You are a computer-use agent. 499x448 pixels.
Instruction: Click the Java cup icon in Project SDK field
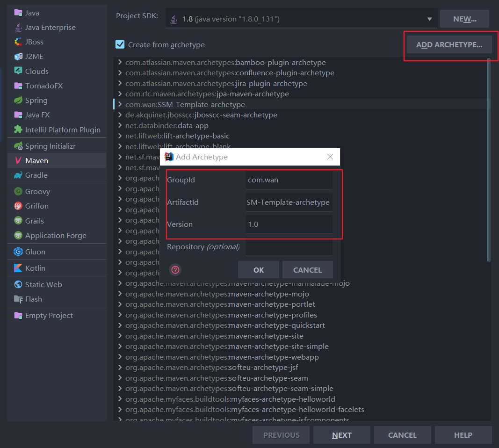[174, 19]
